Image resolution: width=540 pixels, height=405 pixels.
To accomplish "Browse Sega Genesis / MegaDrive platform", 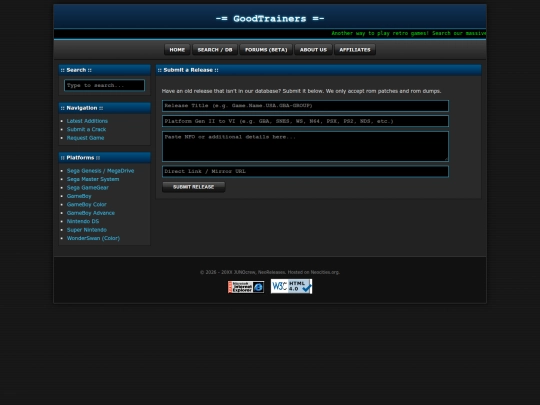I will 100,171.
